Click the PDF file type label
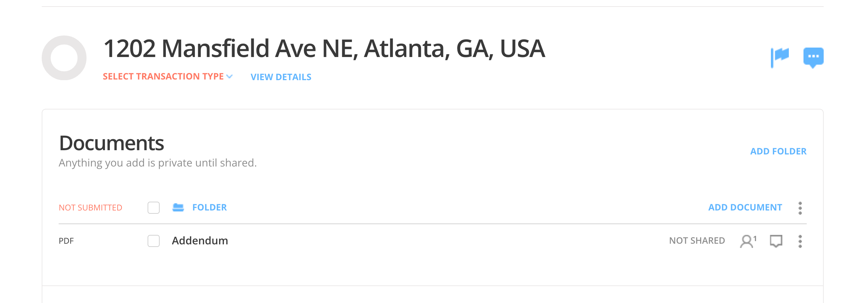This screenshot has height=303, width=868. click(x=66, y=241)
